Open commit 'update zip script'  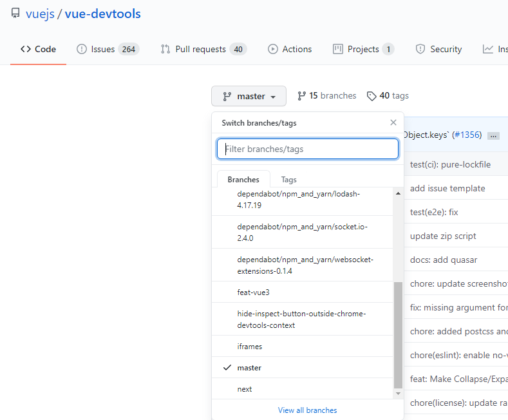(443, 236)
